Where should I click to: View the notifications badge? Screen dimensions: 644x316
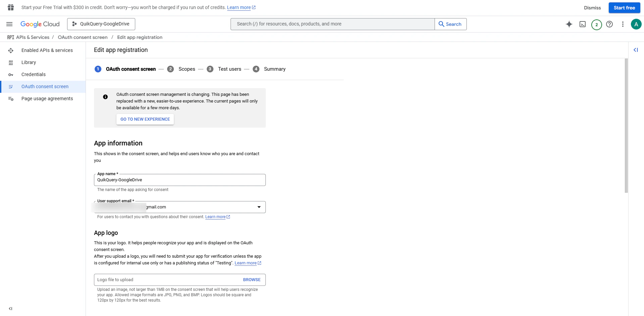coord(597,24)
